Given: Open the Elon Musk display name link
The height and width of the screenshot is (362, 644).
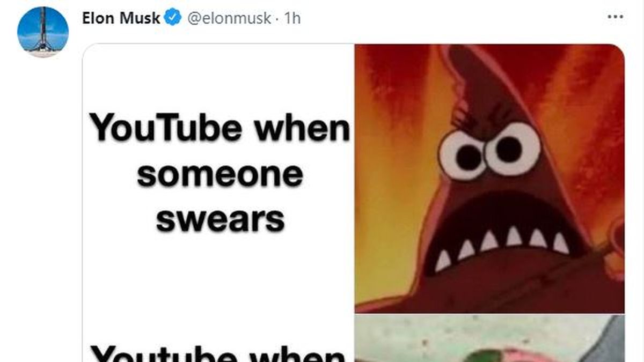Looking at the screenshot, I should point(122,18).
